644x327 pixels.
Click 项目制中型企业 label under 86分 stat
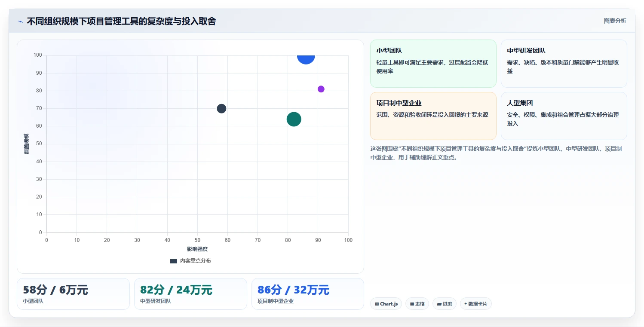click(276, 301)
